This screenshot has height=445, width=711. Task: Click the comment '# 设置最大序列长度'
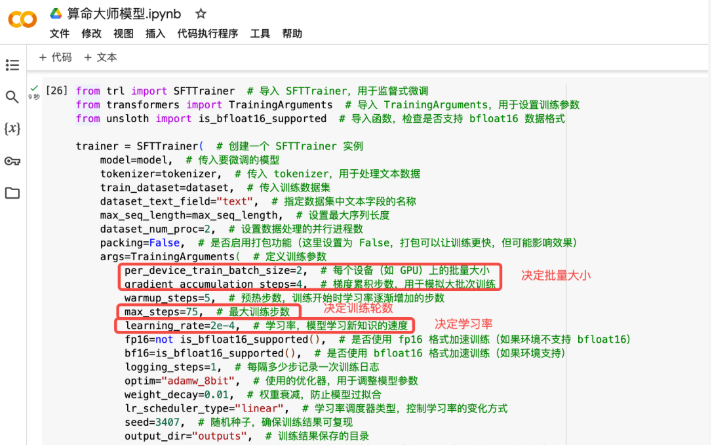(343, 215)
